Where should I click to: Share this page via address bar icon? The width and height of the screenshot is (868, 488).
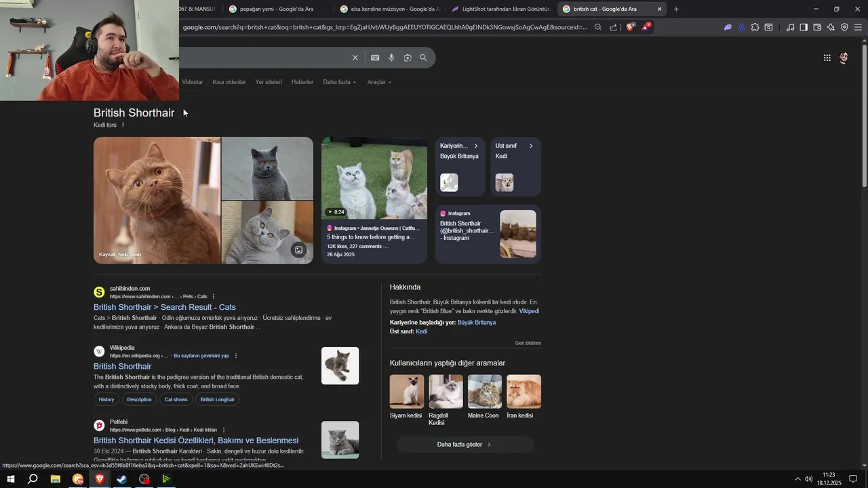(x=614, y=27)
